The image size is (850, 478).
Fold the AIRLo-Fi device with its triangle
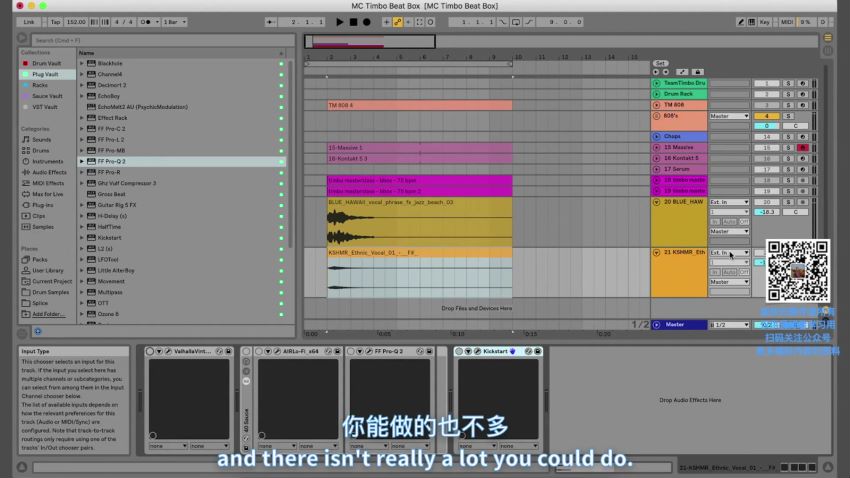click(268, 351)
